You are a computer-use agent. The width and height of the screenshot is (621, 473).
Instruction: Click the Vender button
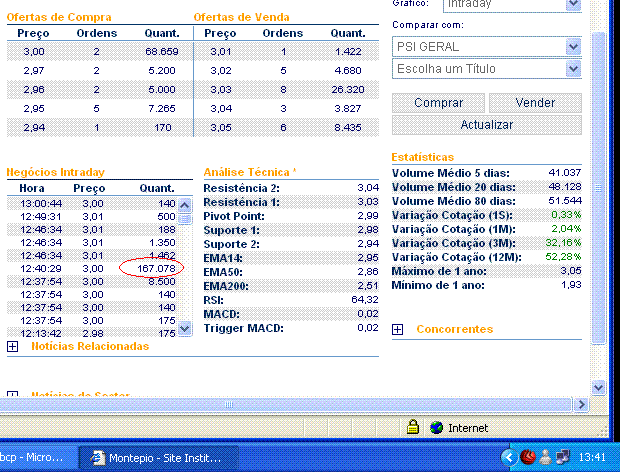coord(535,103)
